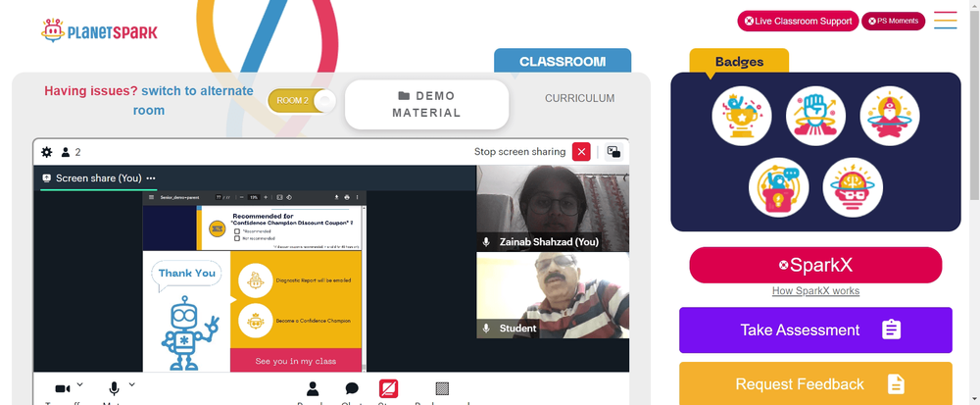Click PDF rotate icon
Screen dimensions: 980x405
(289, 197)
